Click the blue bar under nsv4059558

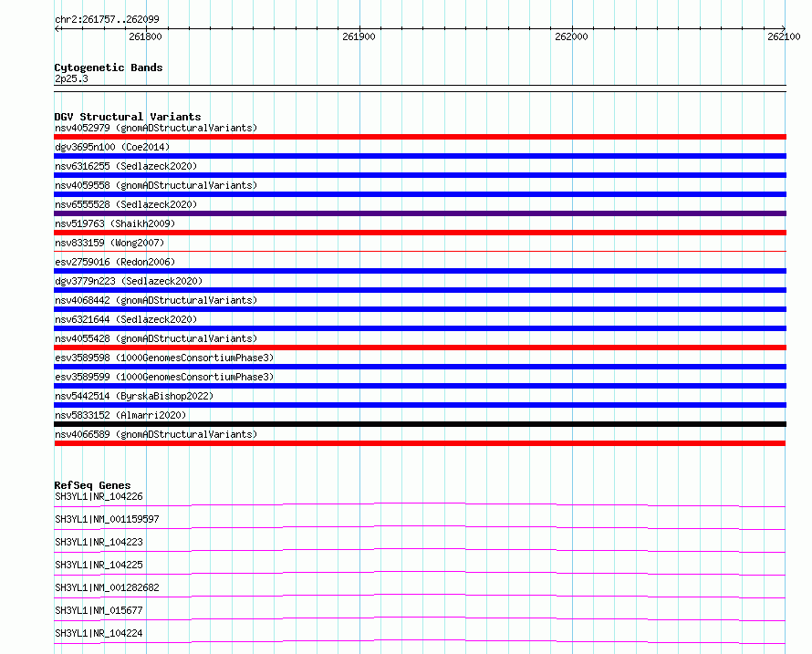click(x=420, y=194)
